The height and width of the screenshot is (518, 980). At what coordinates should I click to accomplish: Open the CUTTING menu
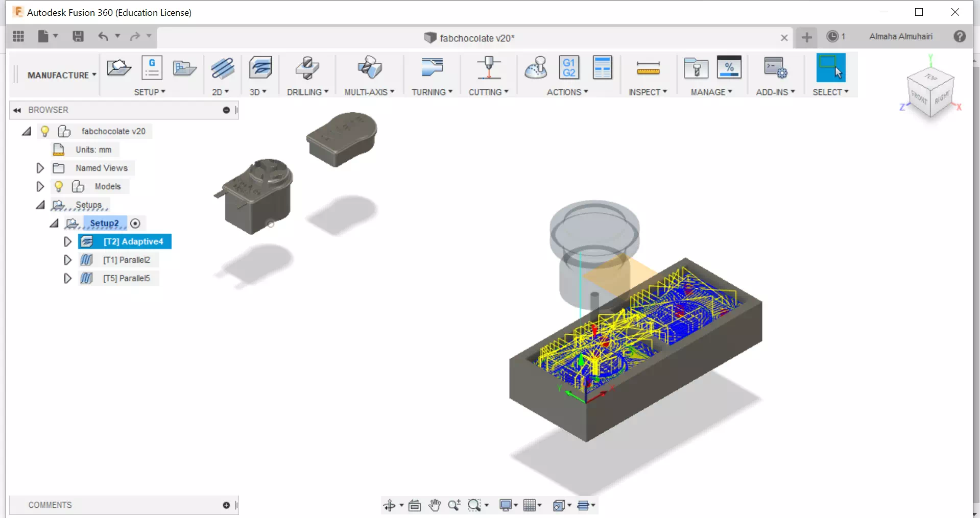[489, 92]
